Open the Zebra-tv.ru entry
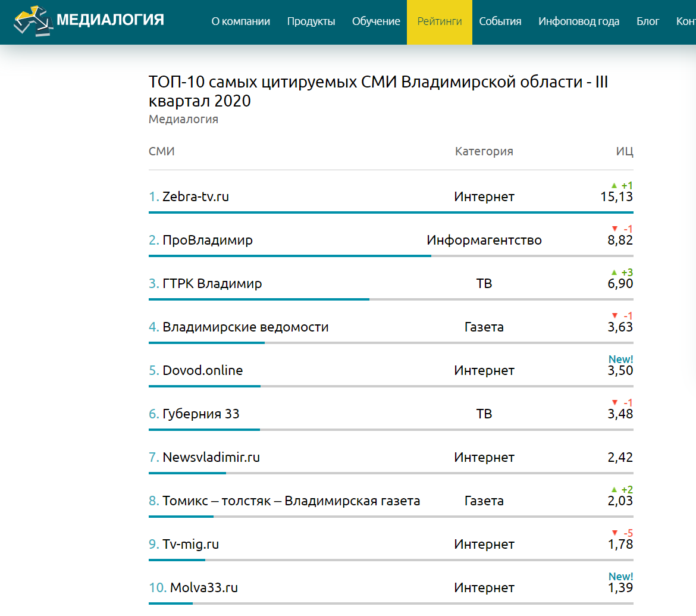Image resolution: width=696 pixels, height=616 pixels. [196, 196]
